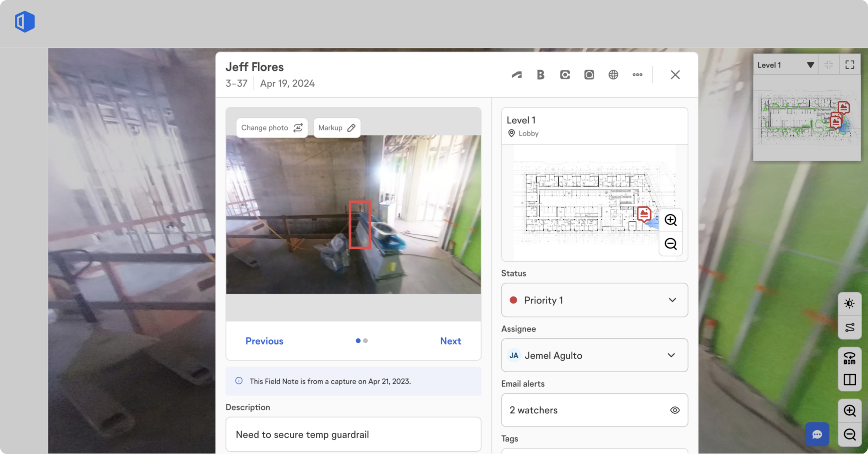This screenshot has width=868, height=454.
Task: Edit the guardrail description field
Action: (353, 434)
